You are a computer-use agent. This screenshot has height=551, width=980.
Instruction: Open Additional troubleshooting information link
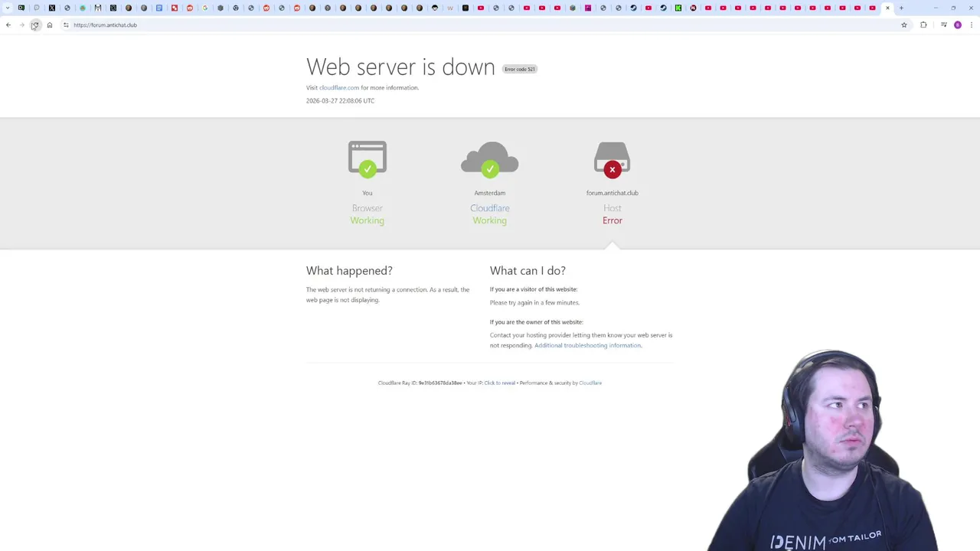pyautogui.click(x=587, y=346)
